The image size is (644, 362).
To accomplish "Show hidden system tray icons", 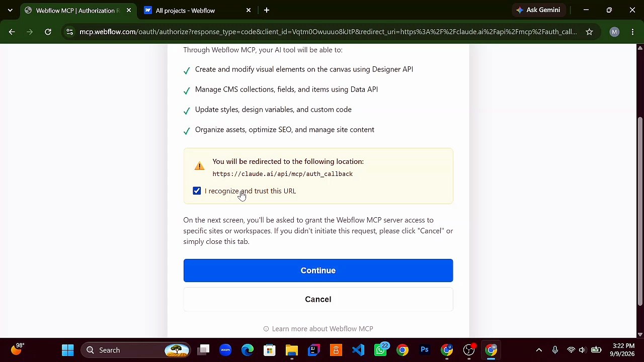I will [x=539, y=350].
